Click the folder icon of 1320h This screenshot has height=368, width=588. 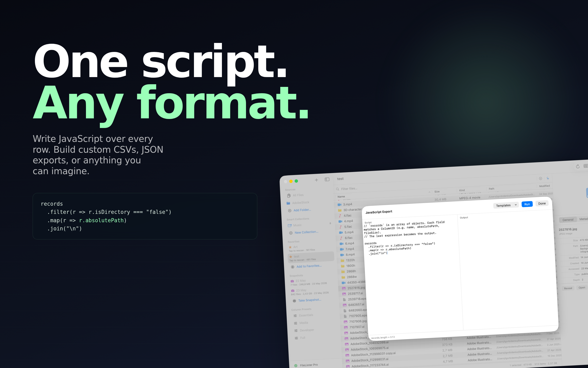tap(342, 260)
